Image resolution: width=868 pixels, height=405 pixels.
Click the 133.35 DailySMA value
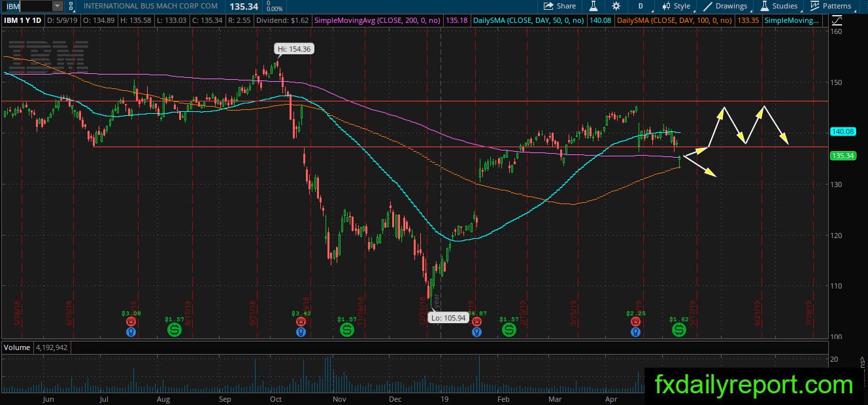click(748, 20)
